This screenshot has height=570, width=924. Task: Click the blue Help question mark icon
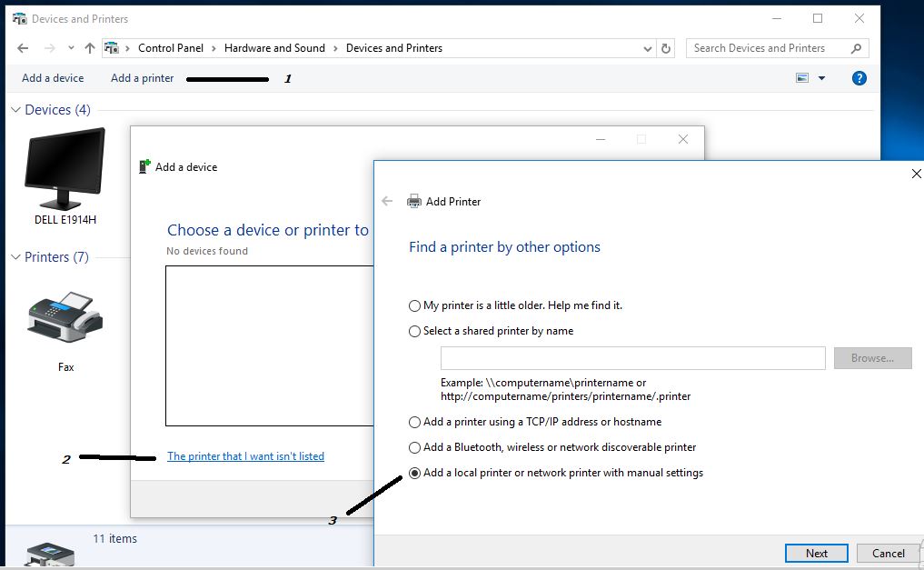[859, 77]
